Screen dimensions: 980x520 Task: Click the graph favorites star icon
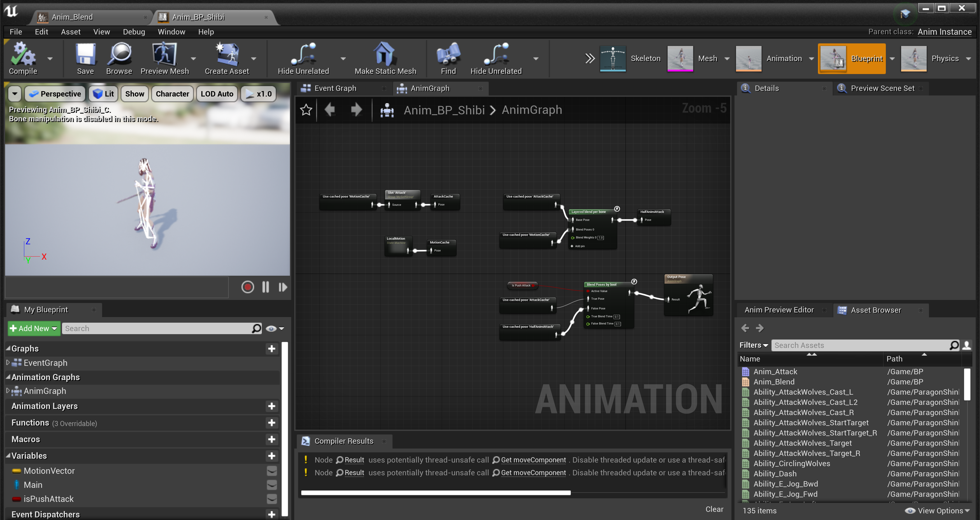click(x=306, y=110)
